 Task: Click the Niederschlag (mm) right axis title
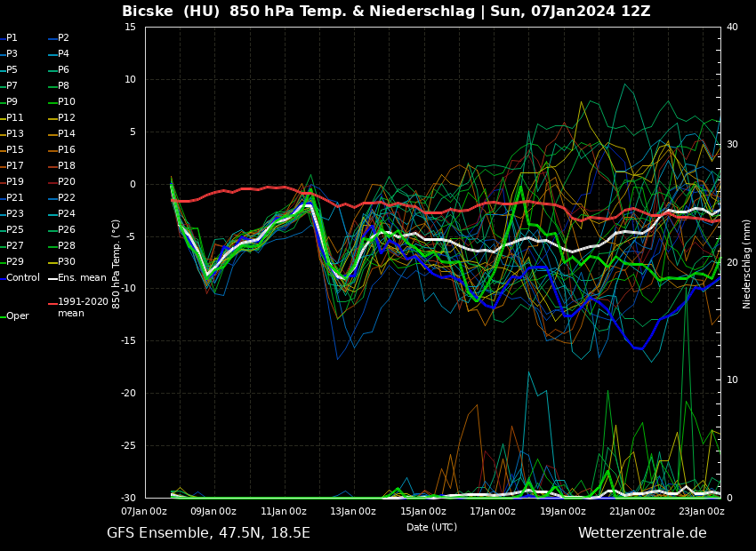[x=747, y=263]
